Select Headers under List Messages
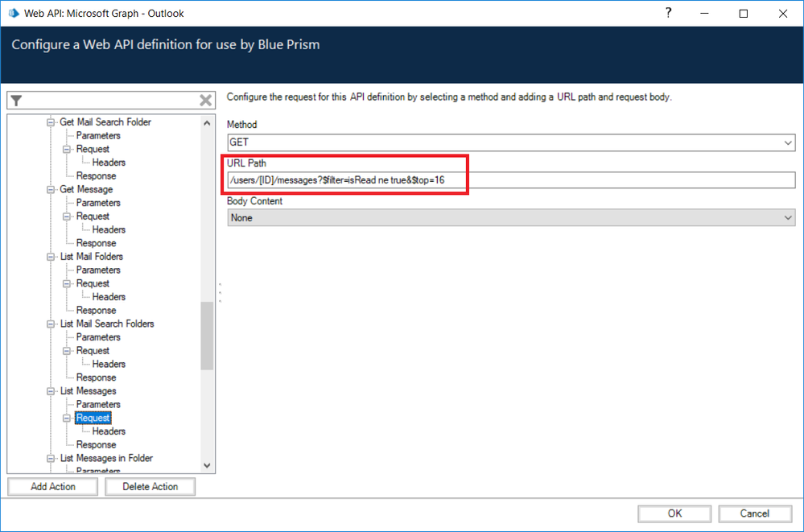 tap(109, 431)
